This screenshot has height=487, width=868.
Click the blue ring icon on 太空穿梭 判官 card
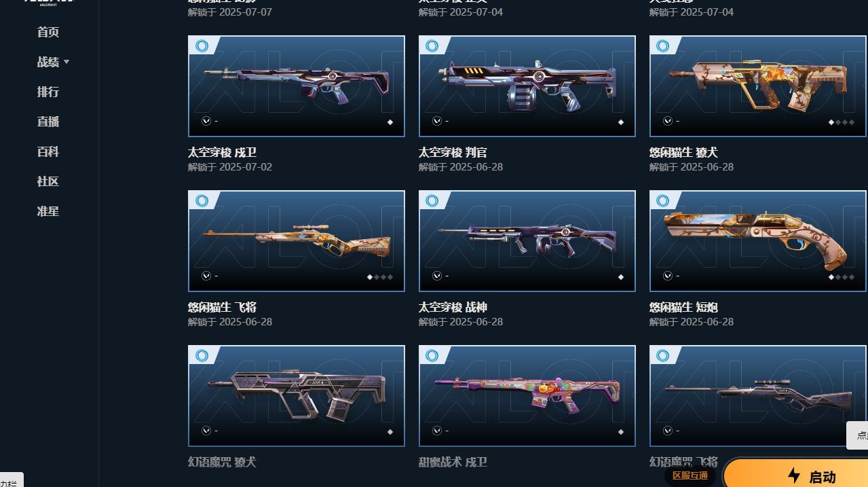click(432, 46)
